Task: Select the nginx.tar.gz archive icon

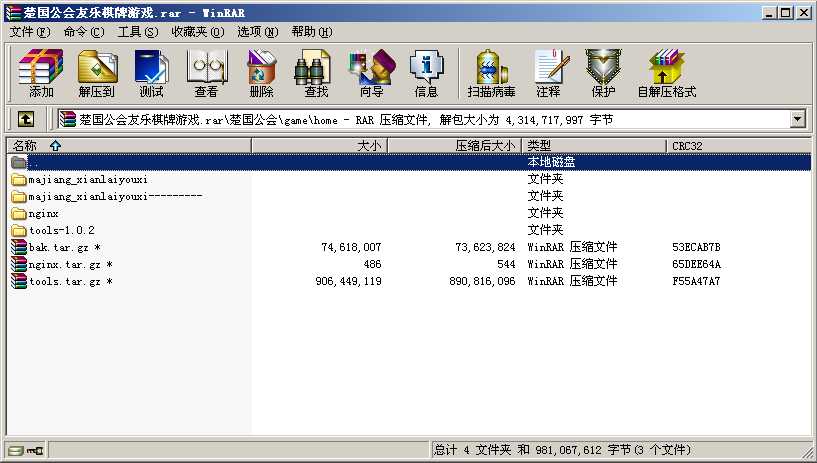Action: point(19,264)
